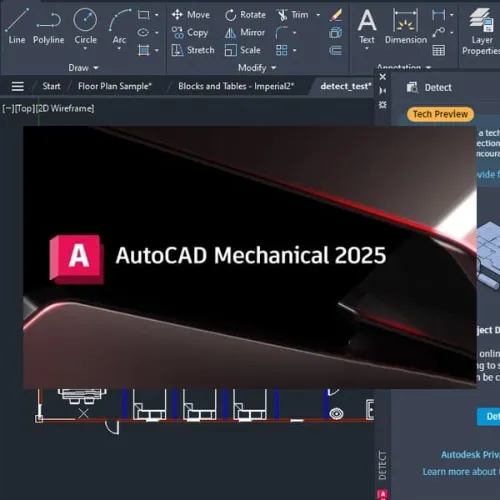Open the Array dropdown arrow

point(294,50)
